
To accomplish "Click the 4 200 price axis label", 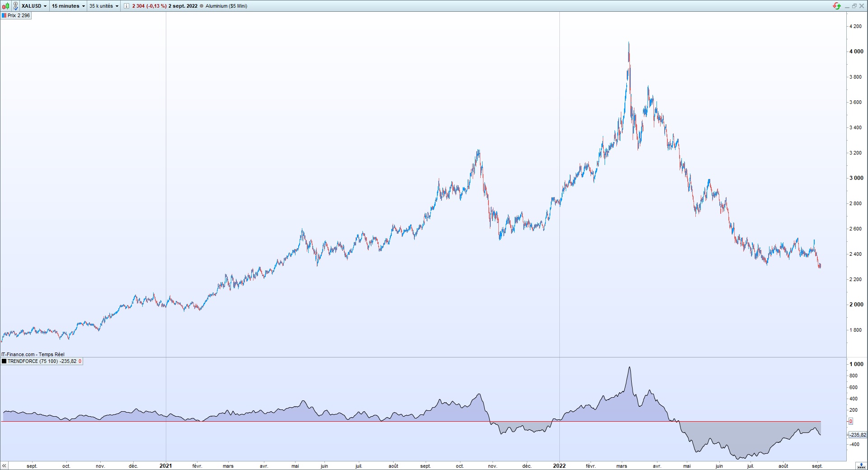I will click(x=855, y=26).
